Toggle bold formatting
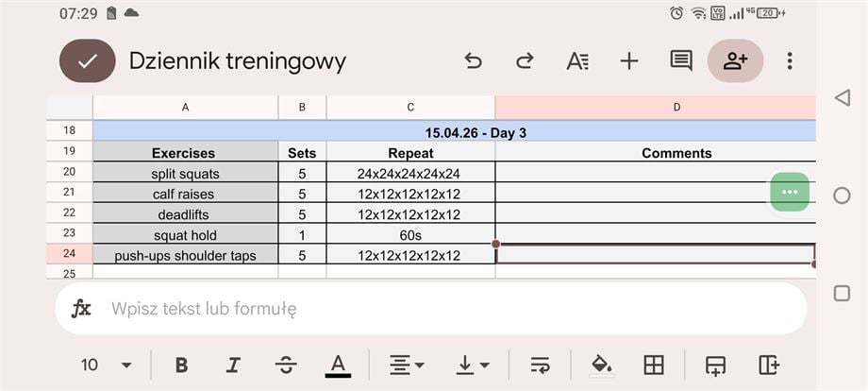 point(182,365)
